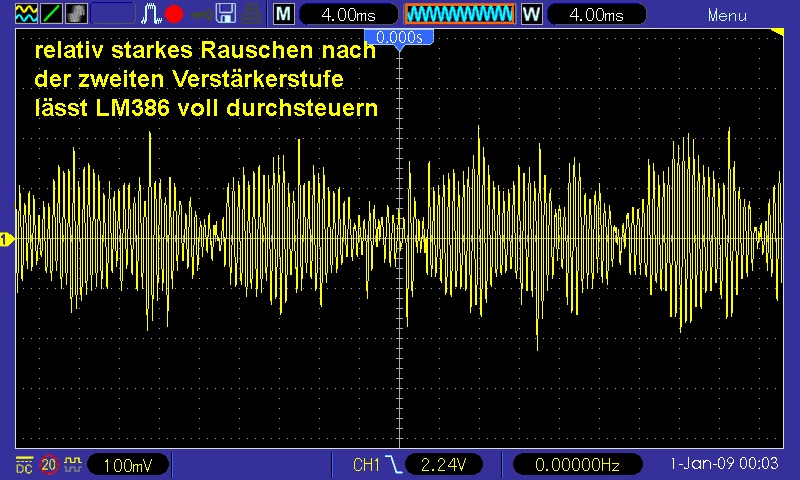Click the channel 1 ground level marker

coord(6,239)
